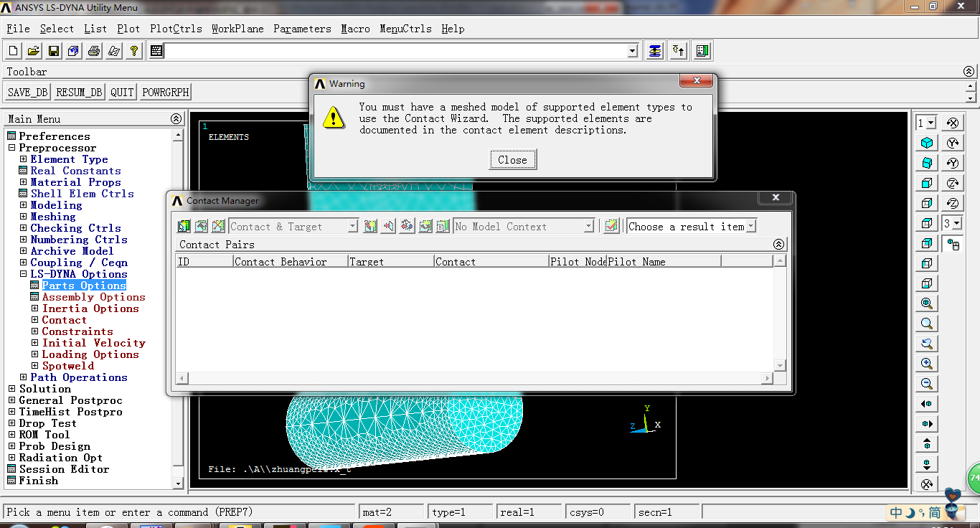
Task: Open the command input history dropdown arrow
Action: (x=632, y=51)
